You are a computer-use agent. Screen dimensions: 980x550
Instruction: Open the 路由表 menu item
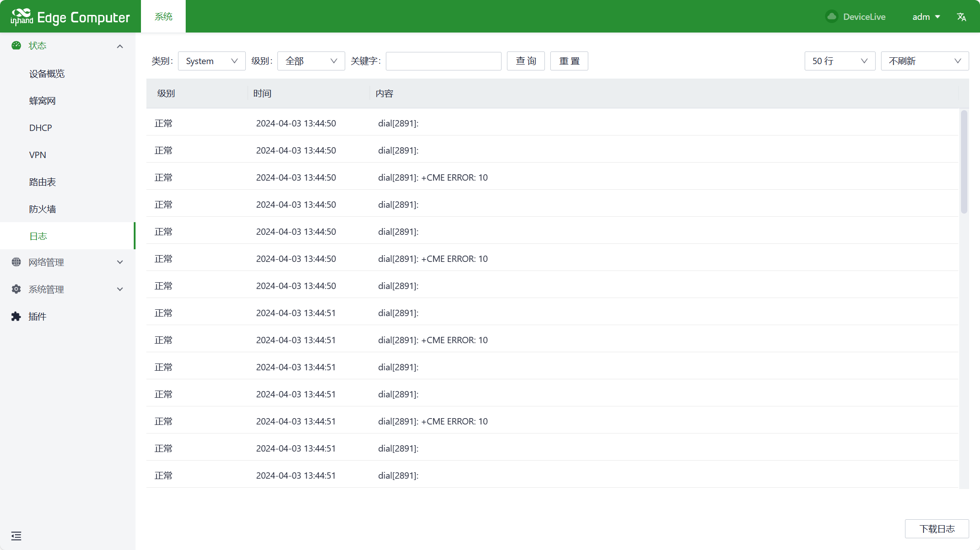pyautogui.click(x=68, y=182)
